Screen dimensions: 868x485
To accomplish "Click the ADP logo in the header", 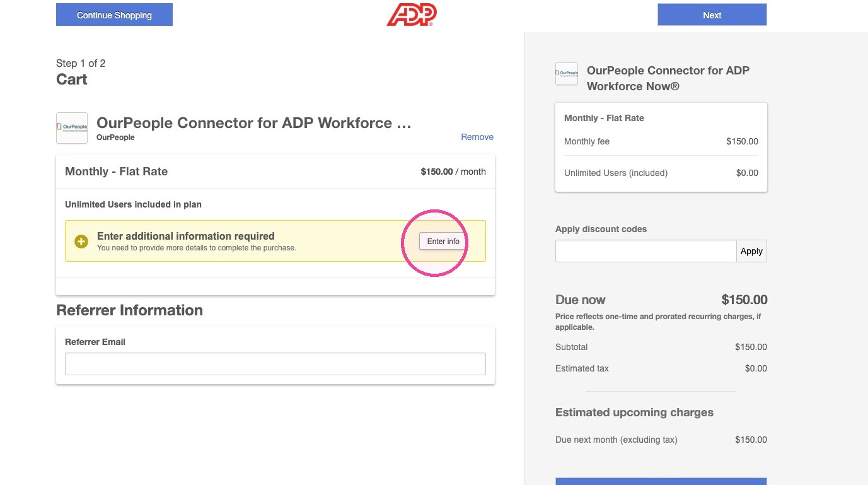I will pyautogui.click(x=412, y=15).
